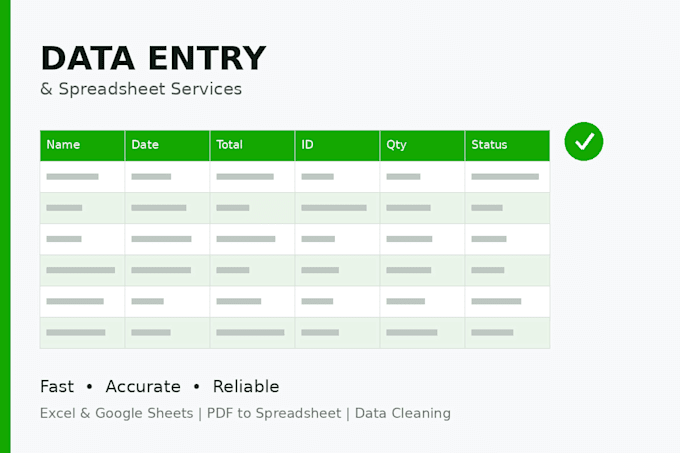Select first row cell under Name

(82, 176)
